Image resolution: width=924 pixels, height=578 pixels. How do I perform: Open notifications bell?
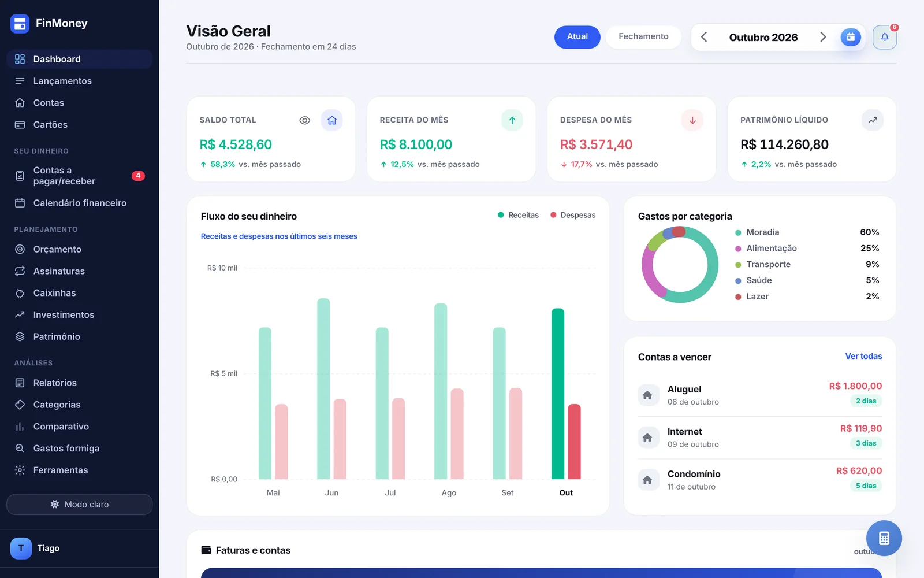(x=885, y=37)
